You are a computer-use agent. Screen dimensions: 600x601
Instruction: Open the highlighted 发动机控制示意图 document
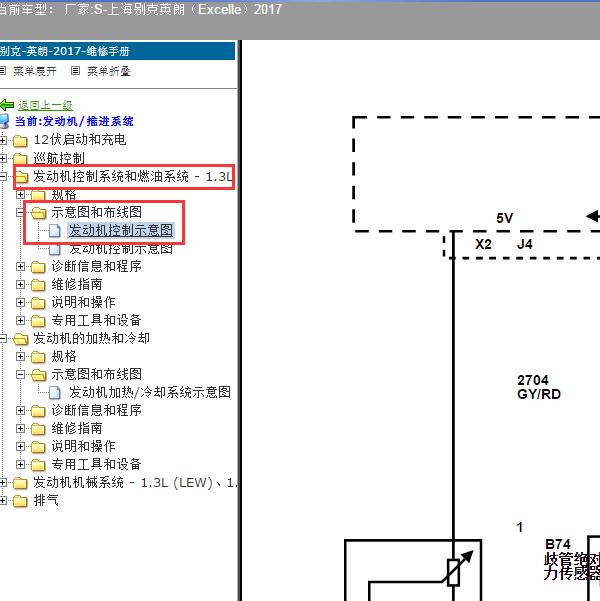(x=121, y=230)
